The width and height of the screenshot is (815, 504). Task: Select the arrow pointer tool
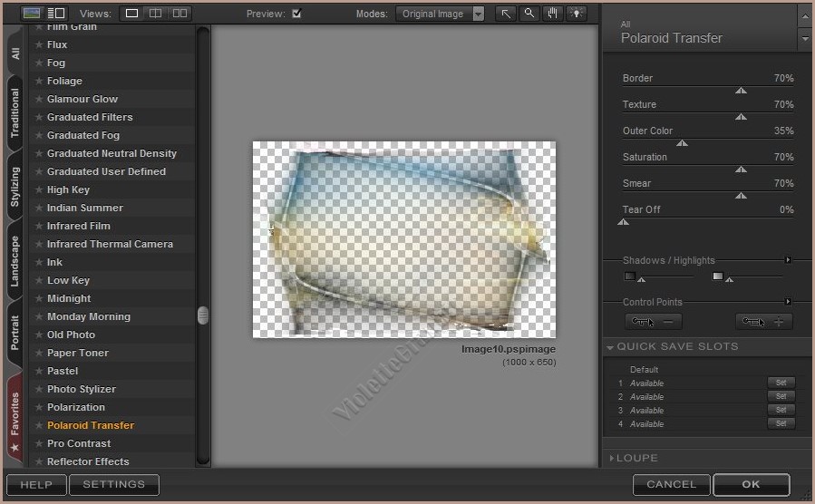tap(506, 14)
